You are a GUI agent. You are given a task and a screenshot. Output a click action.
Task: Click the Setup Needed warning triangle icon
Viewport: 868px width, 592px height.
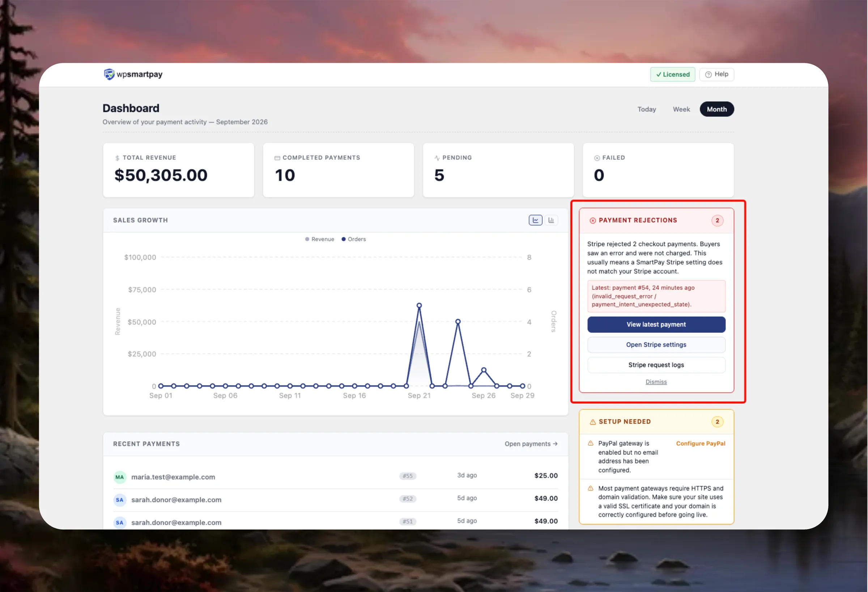click(592, 422)
